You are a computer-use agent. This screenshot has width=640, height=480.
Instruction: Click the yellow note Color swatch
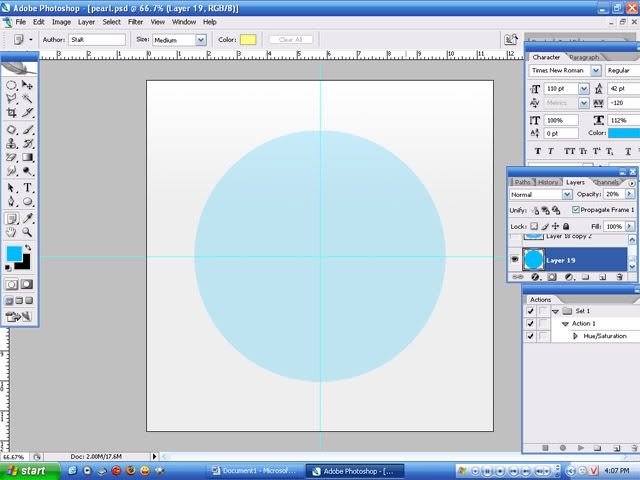[248, 40]
